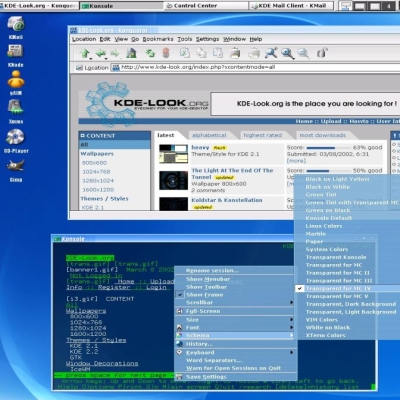400x400 pixels.
Task: Open the Zoom In dropdown arrow
Action: click(293, 59)
